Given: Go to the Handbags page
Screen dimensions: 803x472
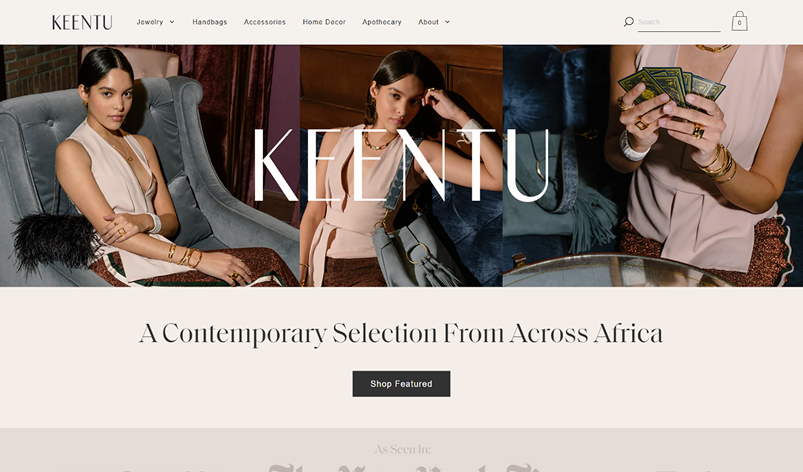Looking at the screenshot, I should tap(209, 22).
